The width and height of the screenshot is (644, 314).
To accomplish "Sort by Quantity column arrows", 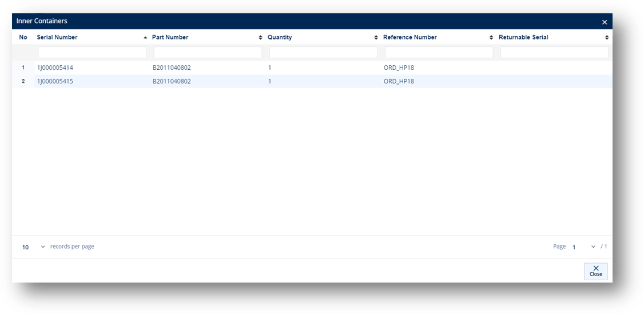I will tap(376, 37).
